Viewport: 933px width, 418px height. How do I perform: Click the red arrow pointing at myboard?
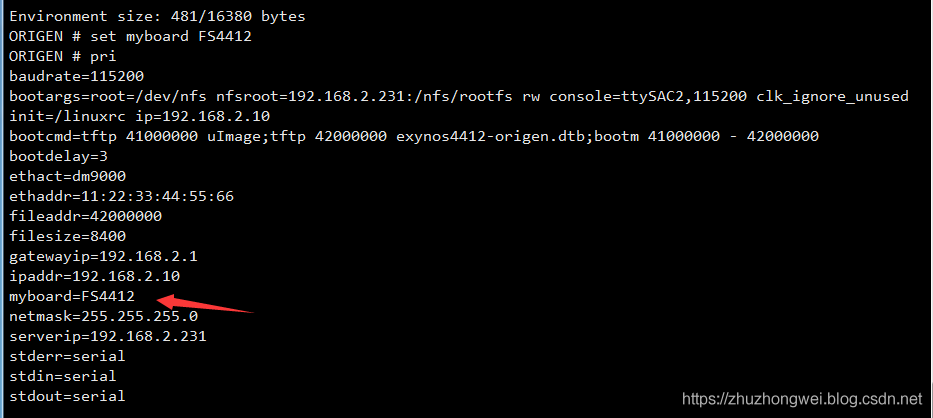pos(203,301)
